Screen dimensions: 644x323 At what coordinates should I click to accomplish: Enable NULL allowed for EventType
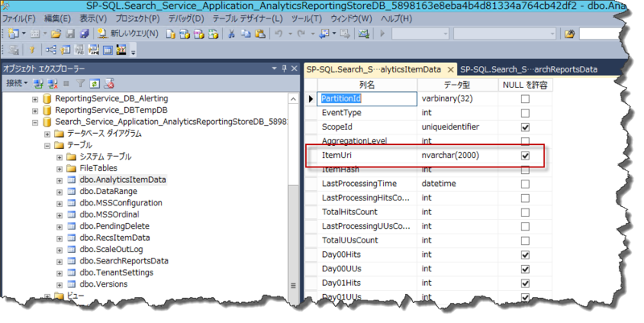click(x=525, y=113)
